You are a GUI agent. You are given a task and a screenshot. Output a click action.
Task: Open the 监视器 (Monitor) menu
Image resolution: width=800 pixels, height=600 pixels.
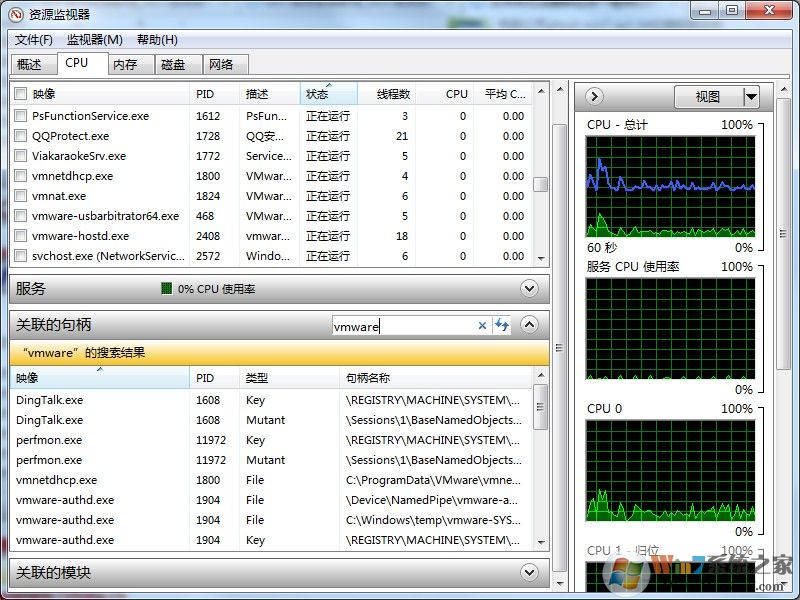tap(94, 40)
